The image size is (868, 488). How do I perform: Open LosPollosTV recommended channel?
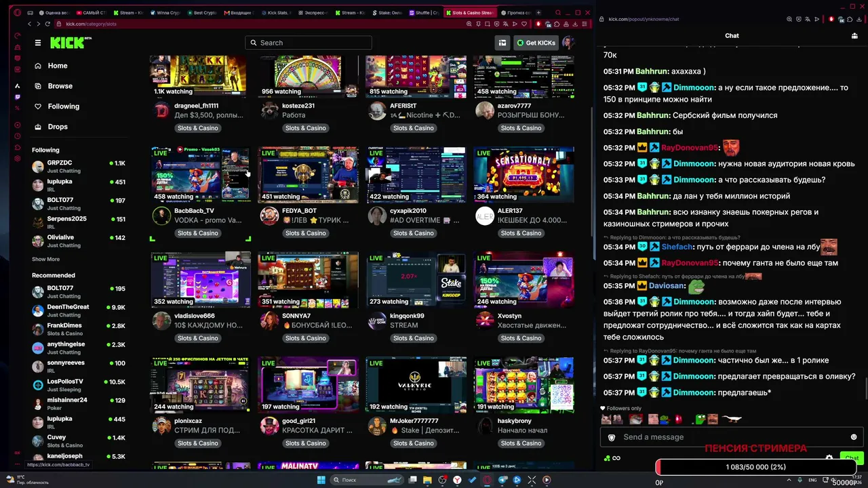point(78,385)
